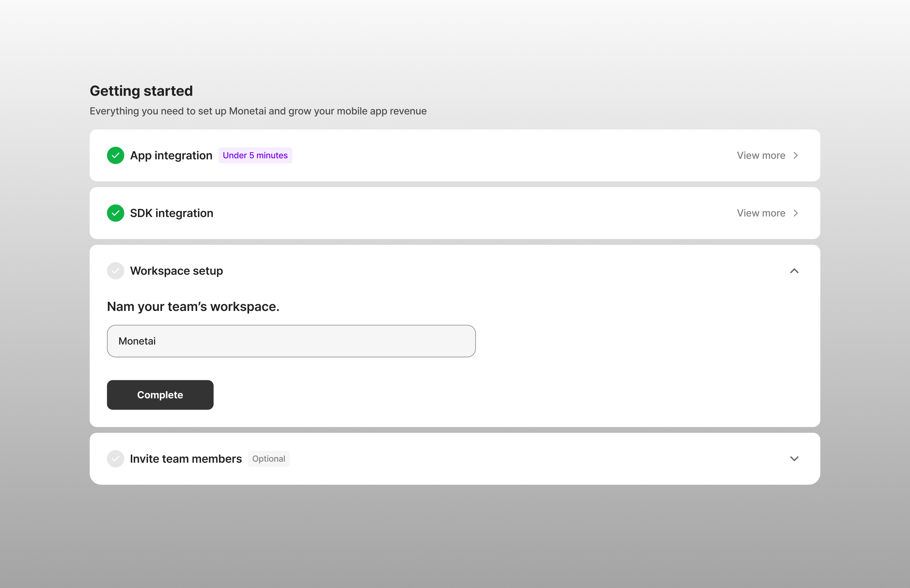The height and width of the screenshot is (588, 910).
Task: Click the gray check circle for Invite team members
Action: (x=115, y=459)
